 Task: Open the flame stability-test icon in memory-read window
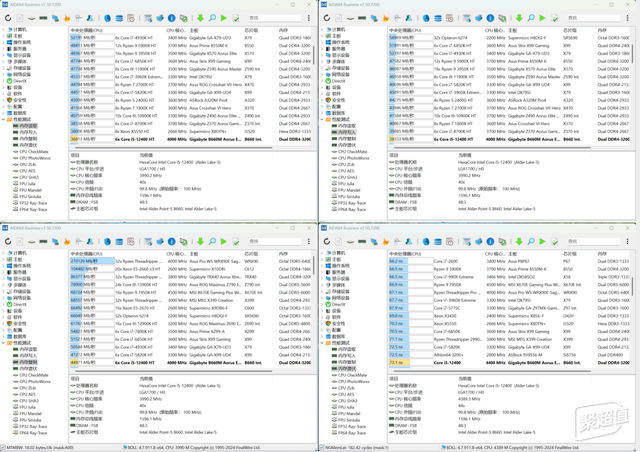click(x=67, y=18)
